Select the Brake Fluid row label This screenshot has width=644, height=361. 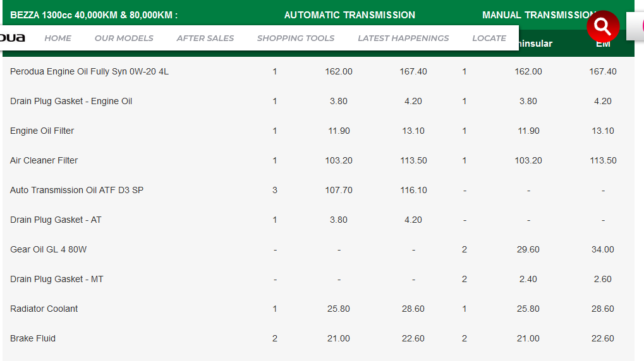pos(33,338)
